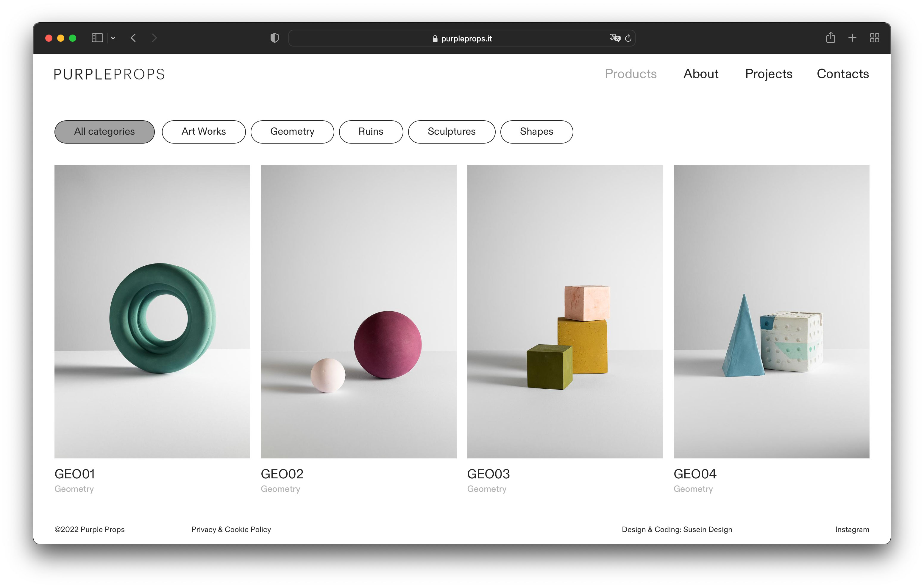Toggle the Safari sidebar icon
Viewport: 924px width, 588px height.
click(x=97, y=38)
